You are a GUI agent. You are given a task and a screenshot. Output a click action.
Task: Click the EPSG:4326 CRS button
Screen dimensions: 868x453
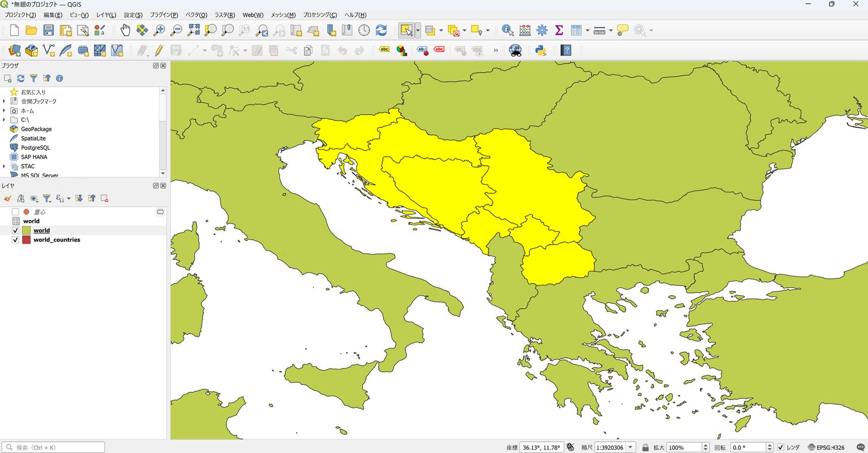826,448
